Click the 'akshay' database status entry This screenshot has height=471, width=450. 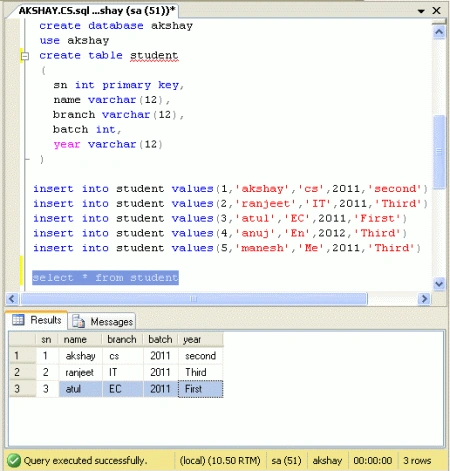[327, 461]
